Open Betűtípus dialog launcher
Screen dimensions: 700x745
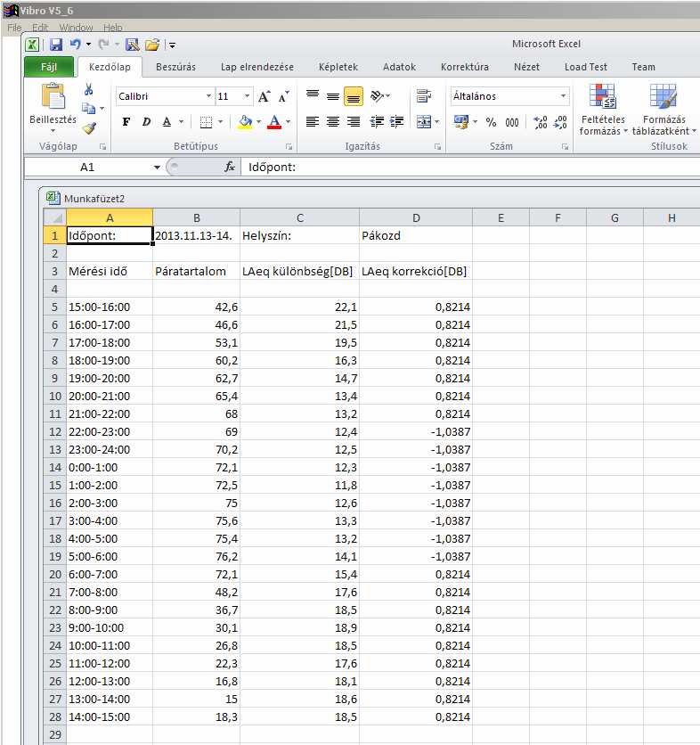(x=289, y=147)
